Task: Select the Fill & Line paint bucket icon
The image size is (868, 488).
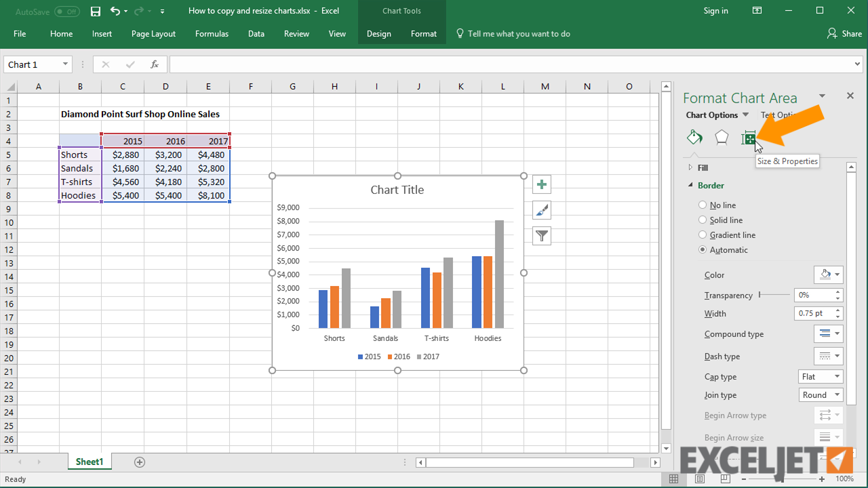Action: point(694,137)
